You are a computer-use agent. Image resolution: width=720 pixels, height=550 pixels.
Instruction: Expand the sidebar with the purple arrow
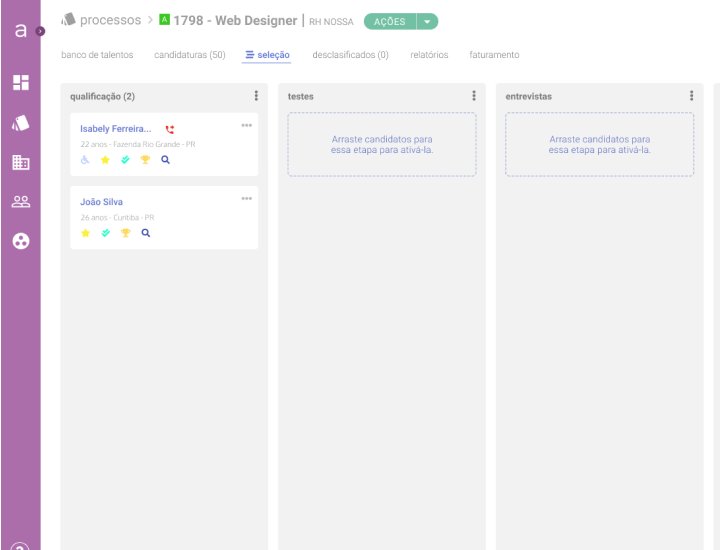pyautogui.click(x=40, y=31)
